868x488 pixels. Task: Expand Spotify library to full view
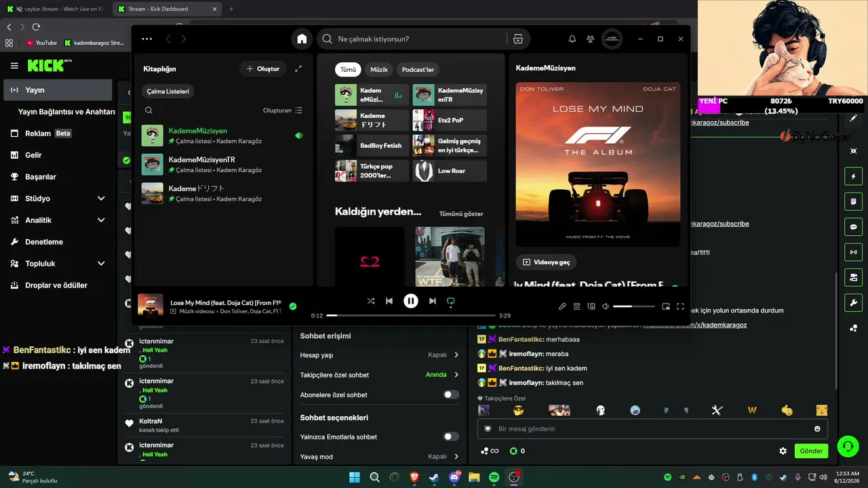coord(298,68)
